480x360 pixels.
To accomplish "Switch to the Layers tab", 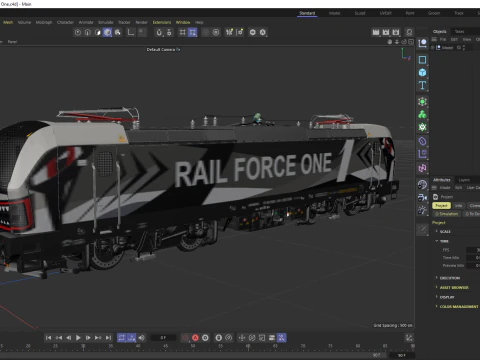I will pyautogui.click(x=464, y=180).
